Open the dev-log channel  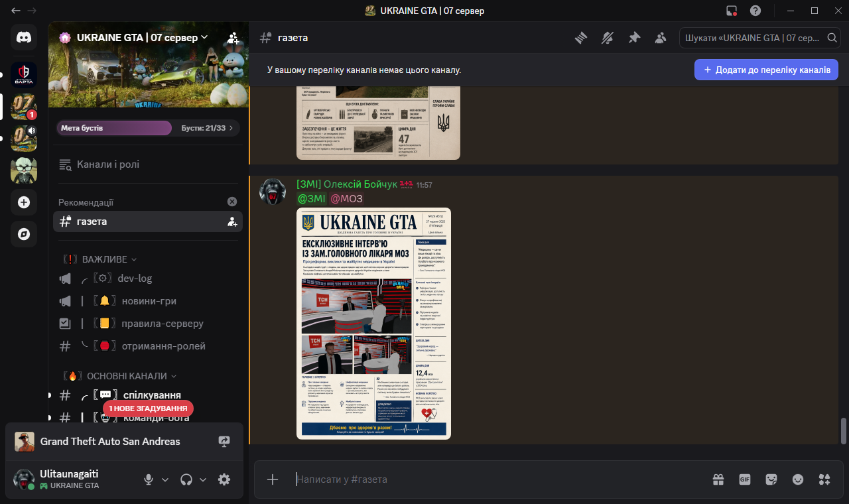[148, 279]
